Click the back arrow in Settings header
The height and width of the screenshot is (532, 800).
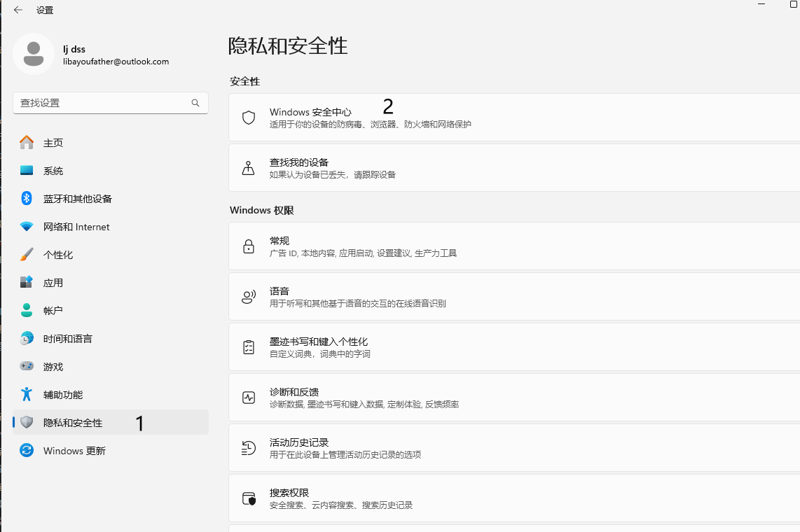pyautogui.click(x=18, y=10)
